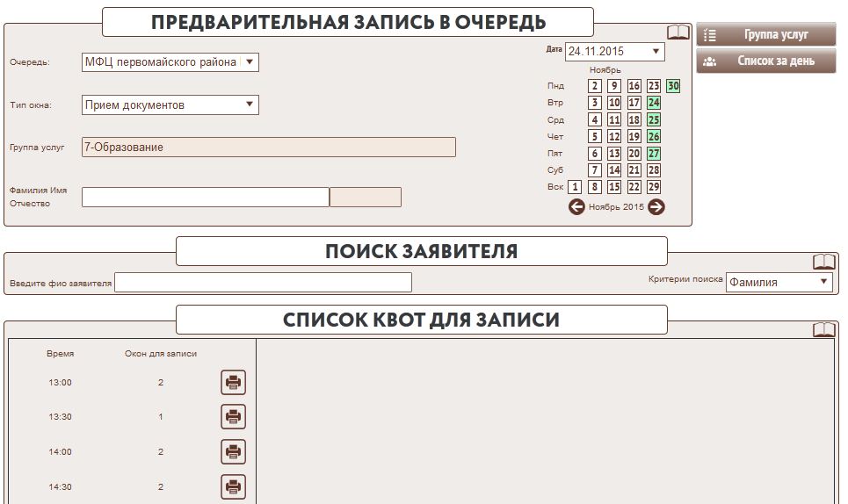
Task: Click the Группа услуг button
Action: (765, 35)
